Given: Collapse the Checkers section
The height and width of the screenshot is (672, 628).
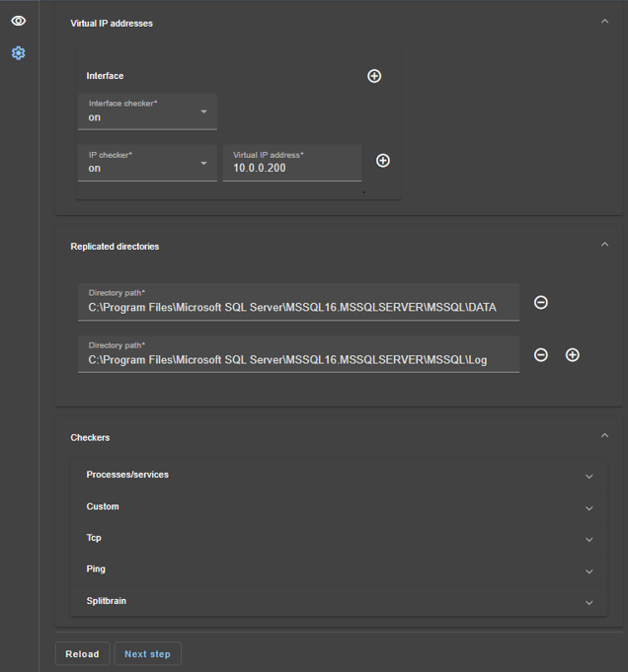Looking at the screenshot, I should point(604,436).
